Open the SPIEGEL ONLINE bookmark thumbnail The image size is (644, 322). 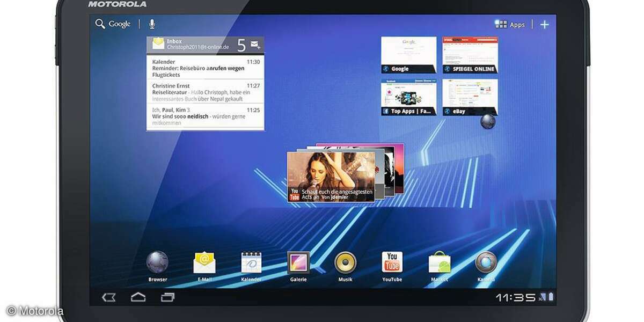point(470,55)
